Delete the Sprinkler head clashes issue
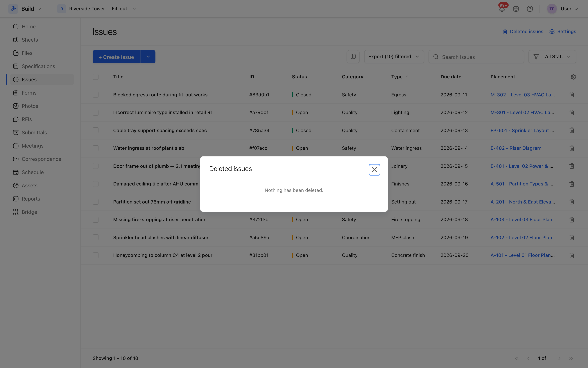Image resolution: width=588 pixels, height=368 pixels. 572,238
